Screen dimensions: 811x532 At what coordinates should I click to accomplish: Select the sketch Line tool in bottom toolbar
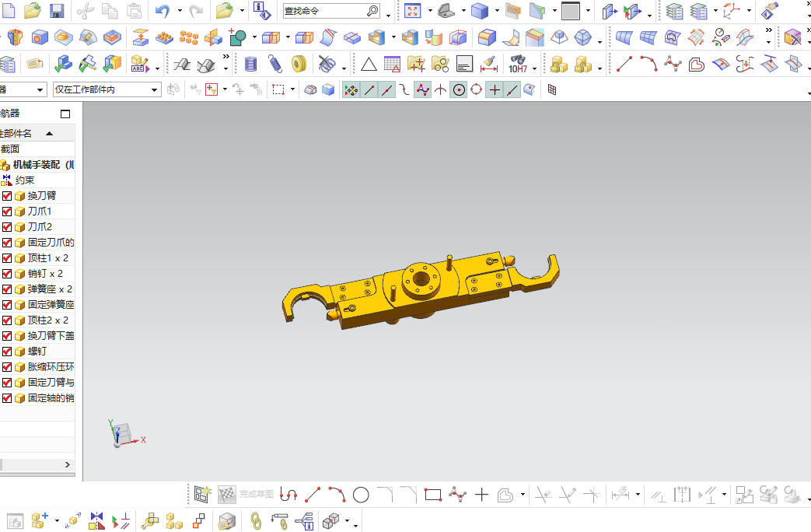click(313, 495)
